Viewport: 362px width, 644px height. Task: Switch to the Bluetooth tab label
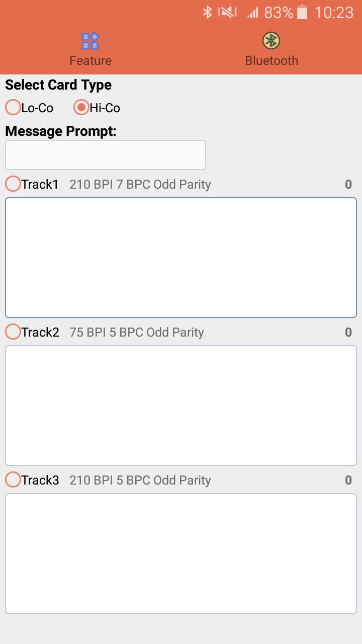(x=271, y=60)
